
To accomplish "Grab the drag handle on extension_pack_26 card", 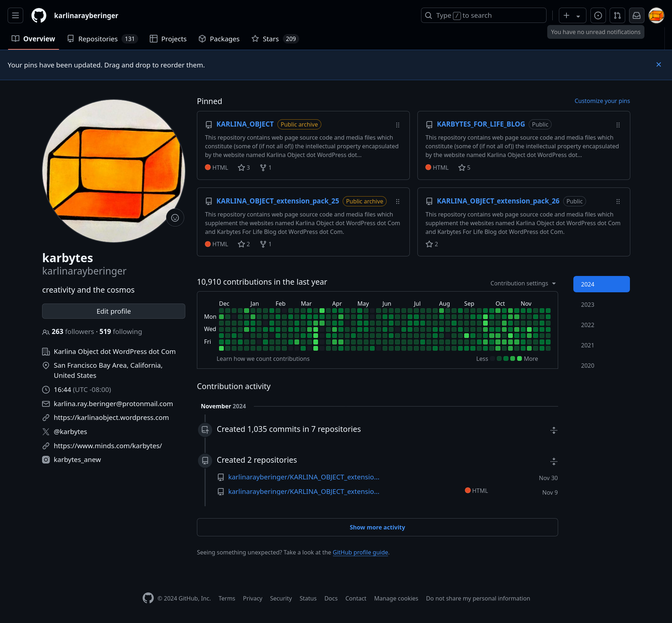I will (618, 201).
